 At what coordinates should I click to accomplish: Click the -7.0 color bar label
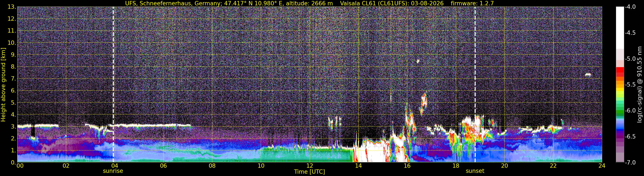pos(630,163)
